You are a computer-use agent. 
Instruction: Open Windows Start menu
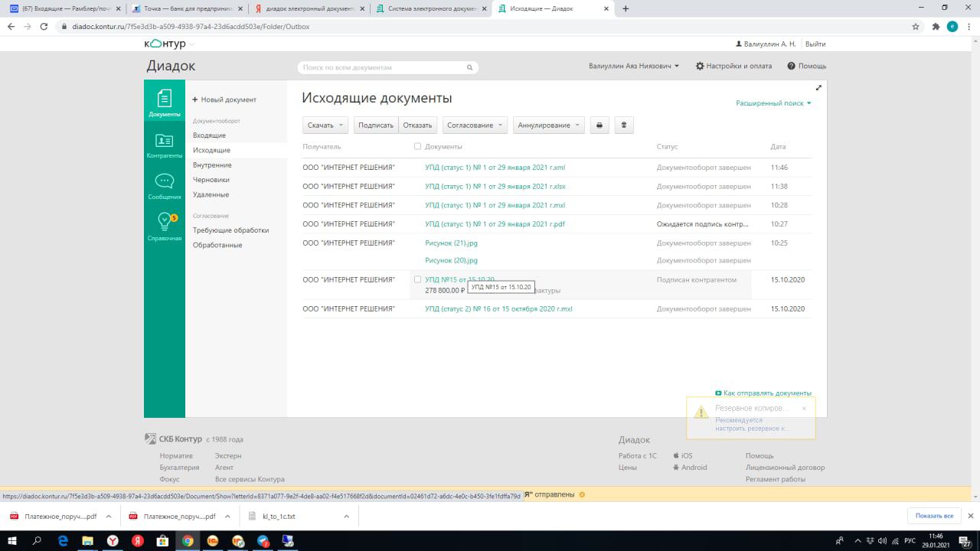[12, 540]
